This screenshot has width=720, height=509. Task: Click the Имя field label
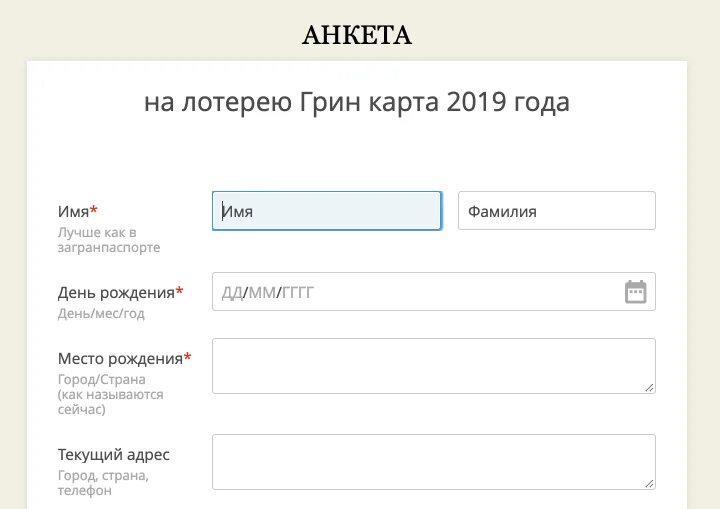[x=73, y=211]
